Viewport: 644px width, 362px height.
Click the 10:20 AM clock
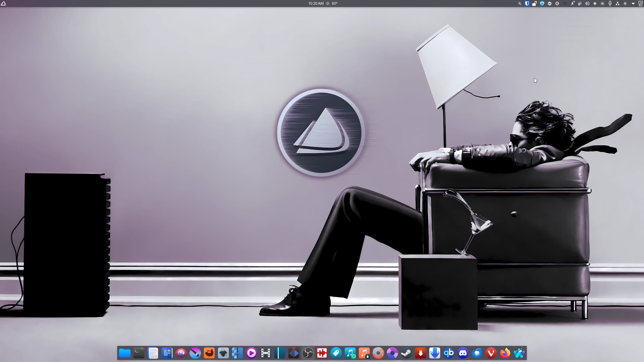coord(316,4)
